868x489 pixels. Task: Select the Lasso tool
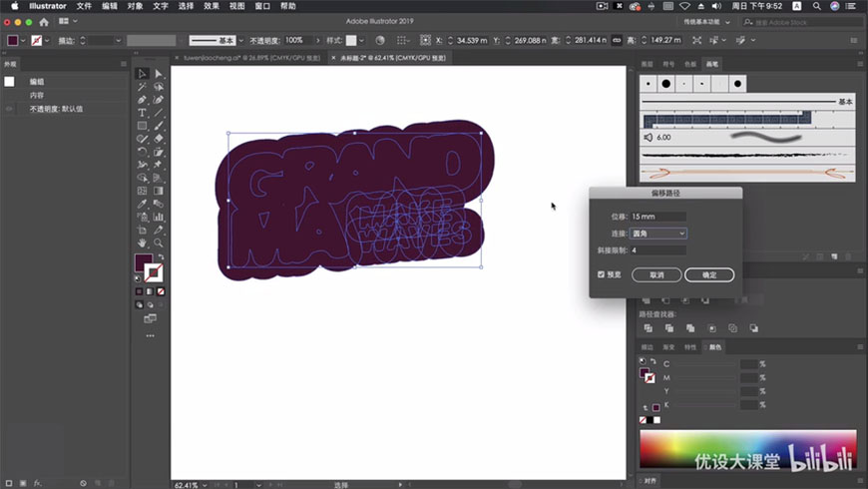tap(159, 87)
